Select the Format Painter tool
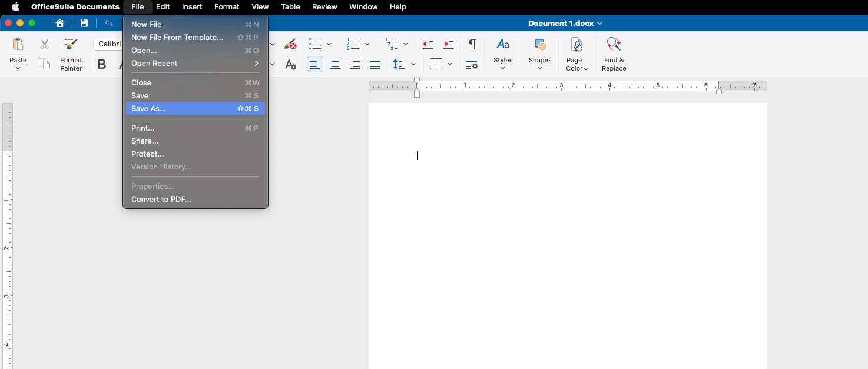The image size is (868, 369). (71, 53)
